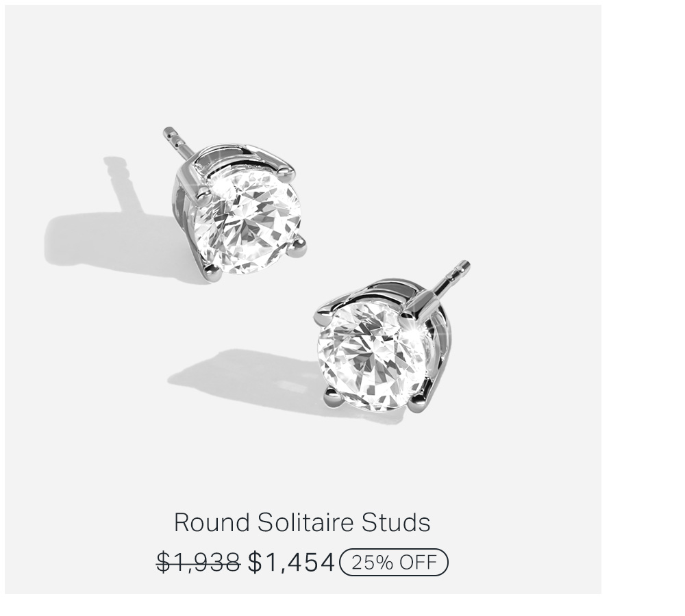
Task: Click the crossed-out original price $1,938
Action: 199,562
